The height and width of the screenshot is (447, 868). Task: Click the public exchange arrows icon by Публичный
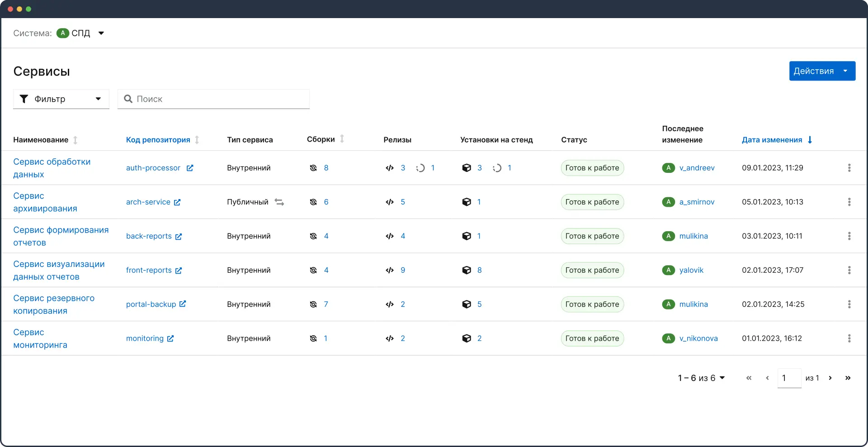279,202
